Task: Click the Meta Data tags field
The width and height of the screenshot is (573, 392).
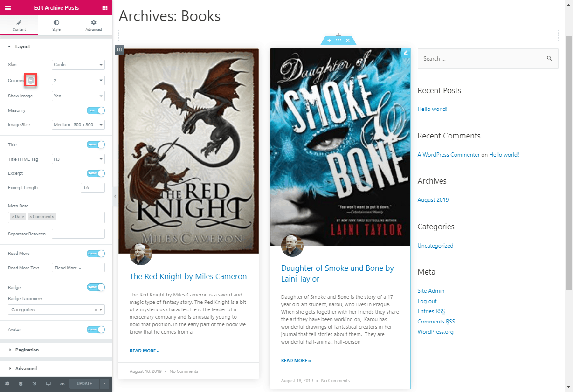Action: [x=56, y=217]
